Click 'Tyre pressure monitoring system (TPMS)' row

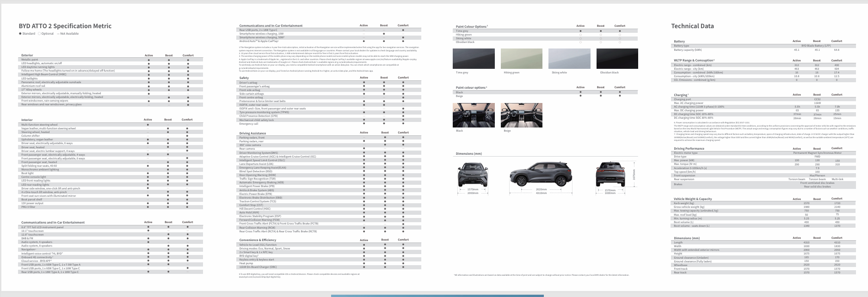[x=330, y=112]
